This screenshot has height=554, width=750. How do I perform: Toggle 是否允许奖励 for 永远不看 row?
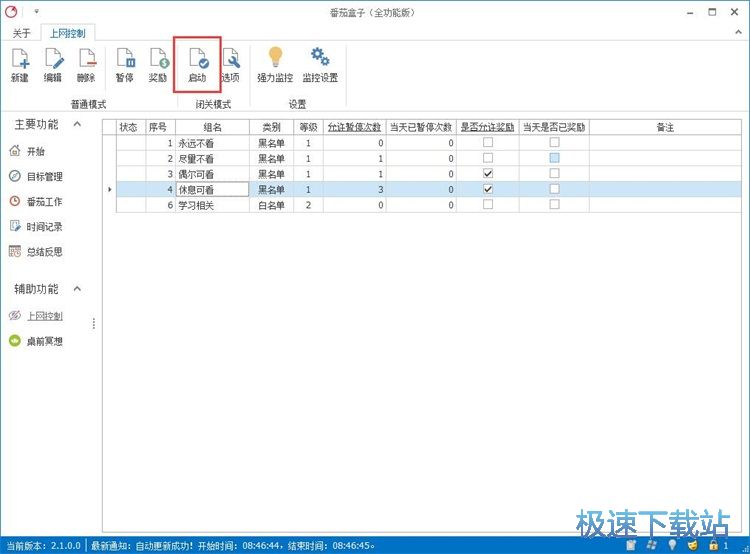pyautogui.click(x=488, y=143)
